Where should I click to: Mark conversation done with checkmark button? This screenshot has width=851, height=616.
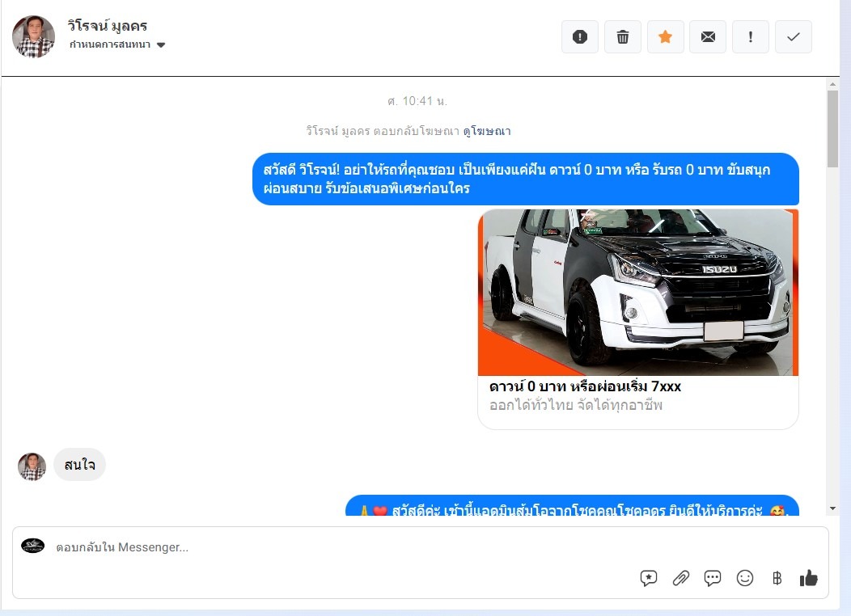coord(794,37)
